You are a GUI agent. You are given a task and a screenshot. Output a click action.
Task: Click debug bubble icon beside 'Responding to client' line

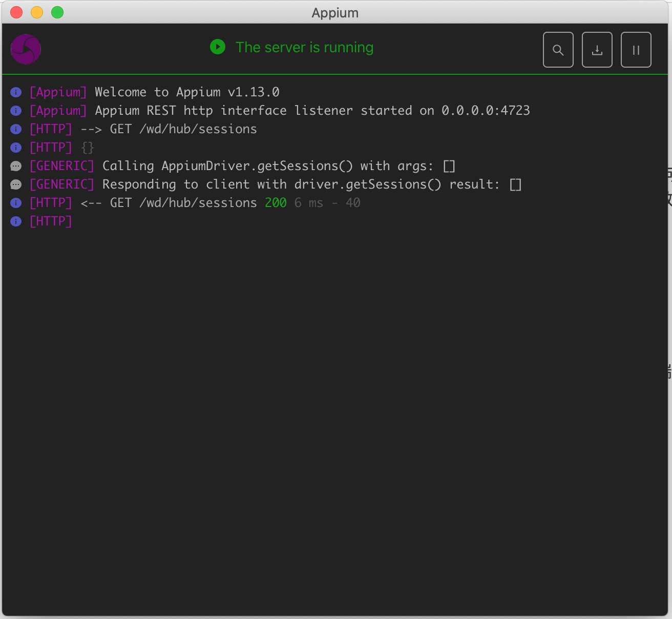click(x=16, y=184)
